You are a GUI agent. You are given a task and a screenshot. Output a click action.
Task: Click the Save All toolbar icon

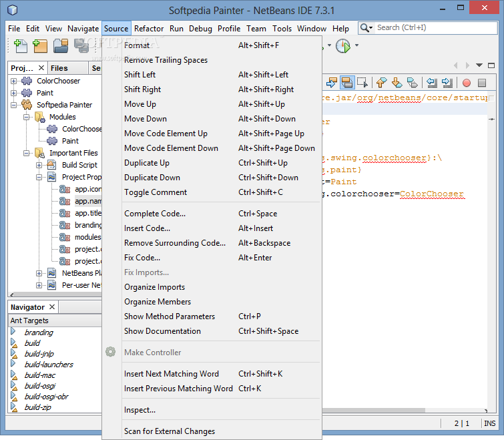pyautogui.click(x=81, y=45)
